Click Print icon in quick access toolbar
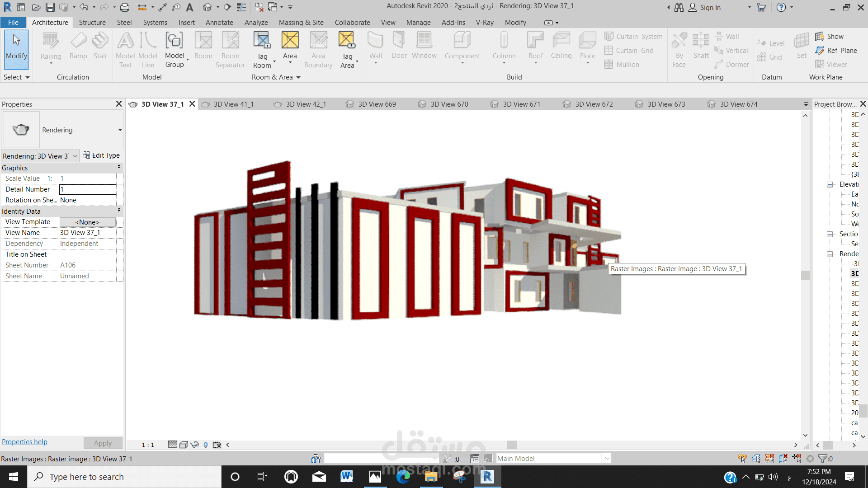Viewport: 868px width, 488px height. (125, 7)
